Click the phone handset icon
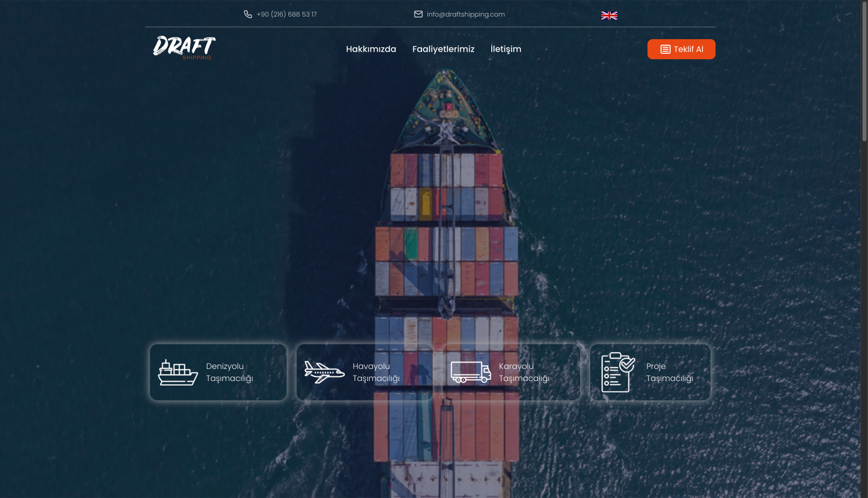This screenshot has height=498, width=868. 248,15
